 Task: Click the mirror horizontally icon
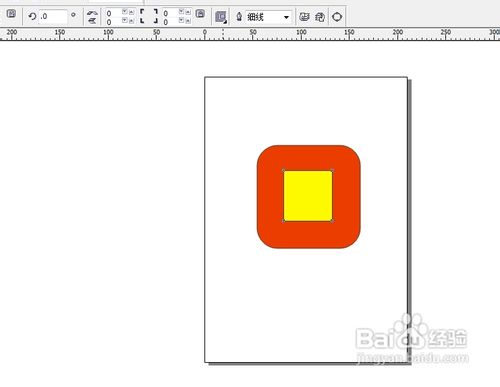[92, 13]
